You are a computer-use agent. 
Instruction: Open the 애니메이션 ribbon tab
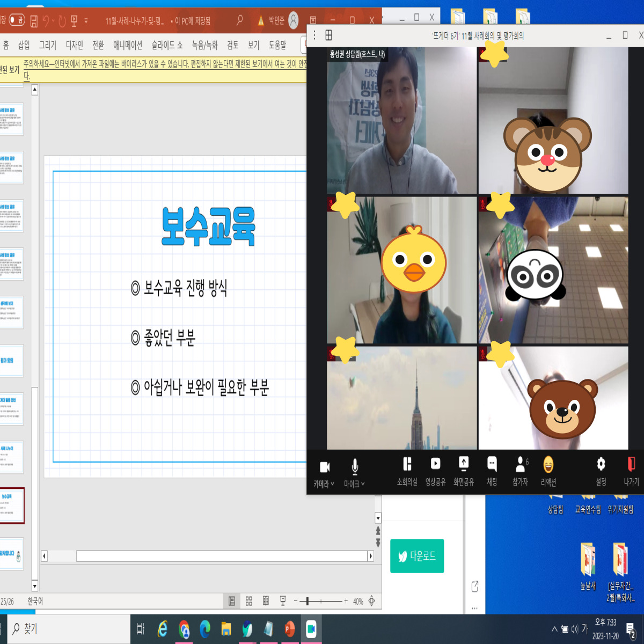click(128, 45)
